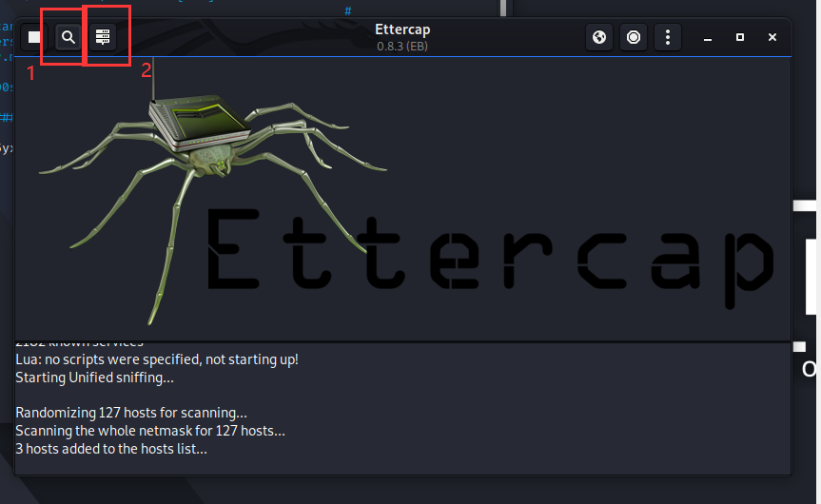821x504 pixels.
Task: Click the stop MITM circle button
Action: [x=634, y=37]
